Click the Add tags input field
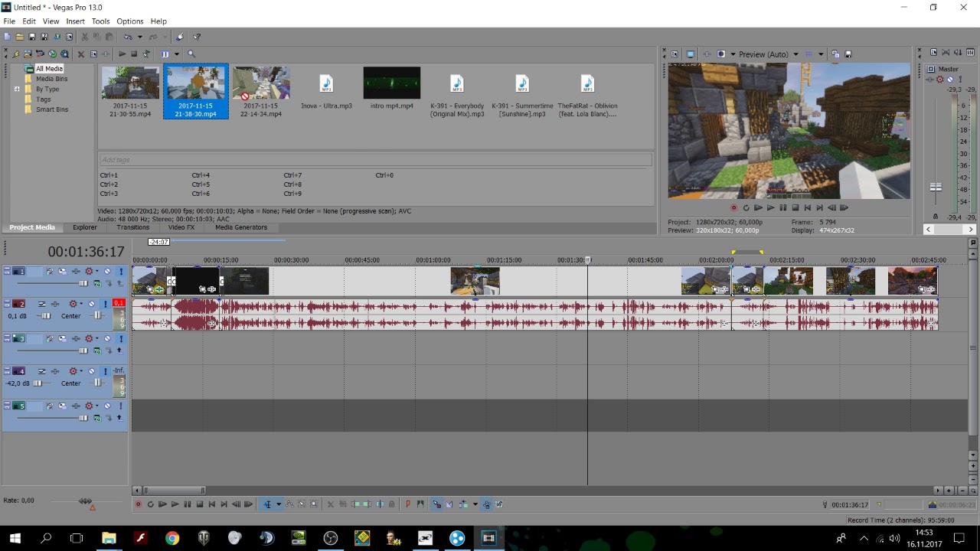The width and height of the screenshot is (980, 551). 375,160
